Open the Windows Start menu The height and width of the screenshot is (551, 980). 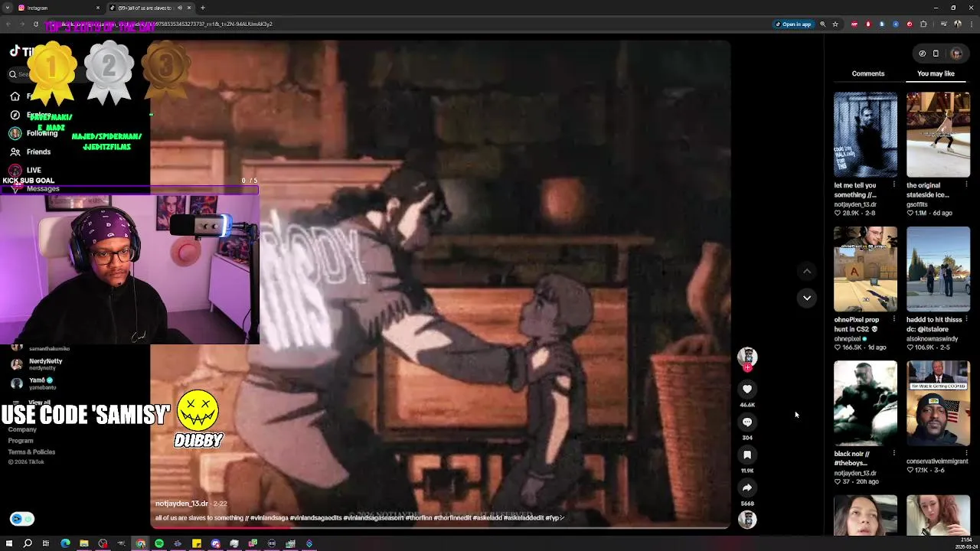9,543
